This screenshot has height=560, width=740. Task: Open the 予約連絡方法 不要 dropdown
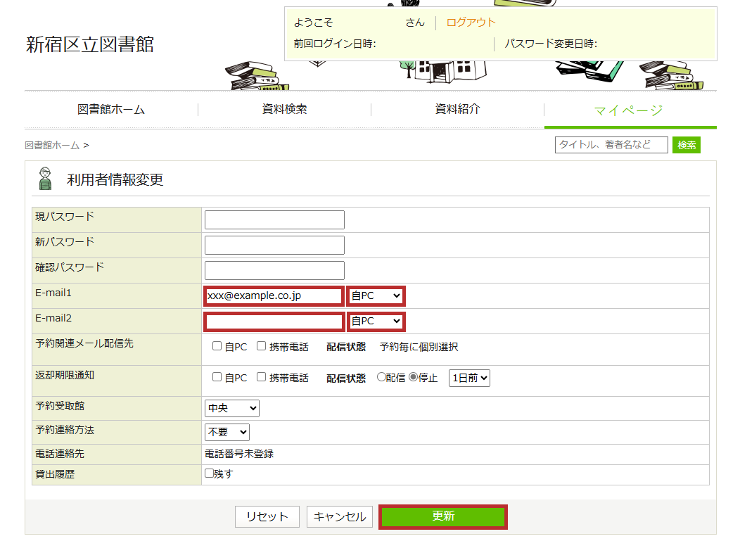tap(227, 432)
